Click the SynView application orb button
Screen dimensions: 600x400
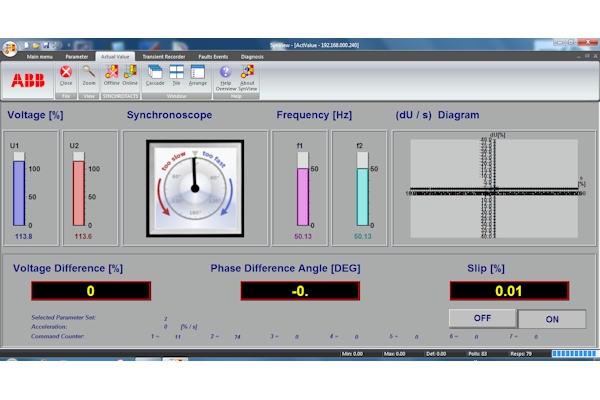click(11, 47)
